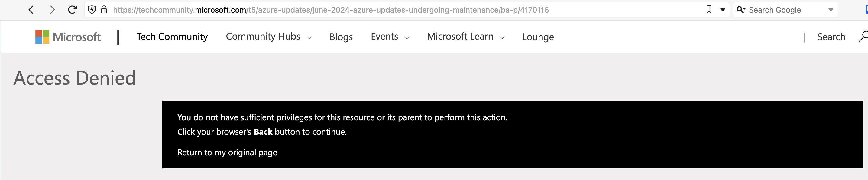Screen dimensions: 868x180
Task: Expand the Microsoft Learn menu
Action: point(466,37)
